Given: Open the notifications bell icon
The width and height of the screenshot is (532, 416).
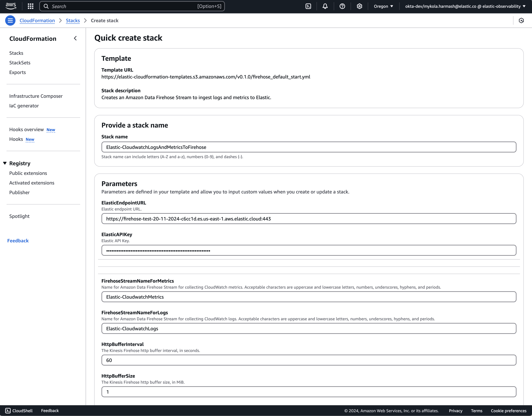Looking at the screenshot, I should 325,6.
